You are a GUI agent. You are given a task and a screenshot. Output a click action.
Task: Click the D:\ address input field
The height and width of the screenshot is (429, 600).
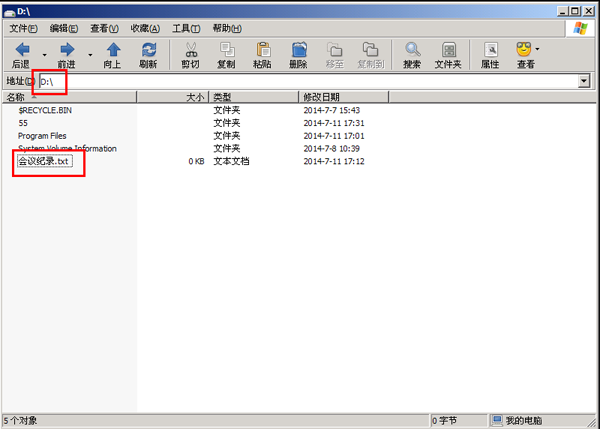(300, 80)
